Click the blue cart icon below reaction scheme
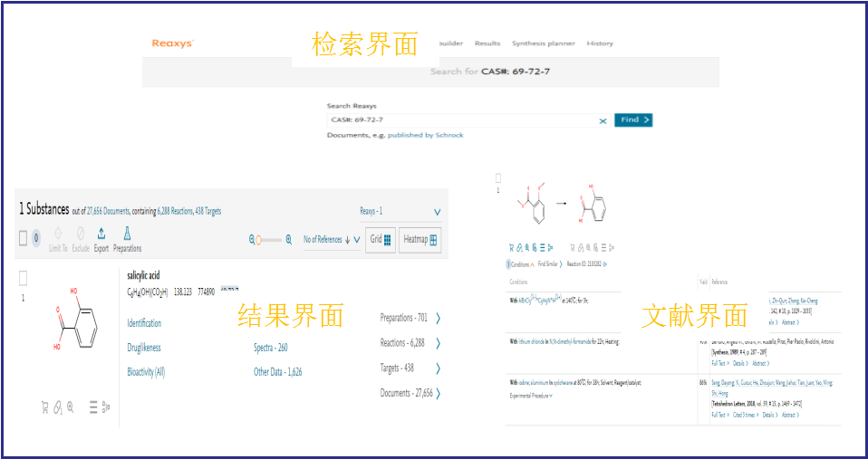Screen dimensions: 868x459 511,248
